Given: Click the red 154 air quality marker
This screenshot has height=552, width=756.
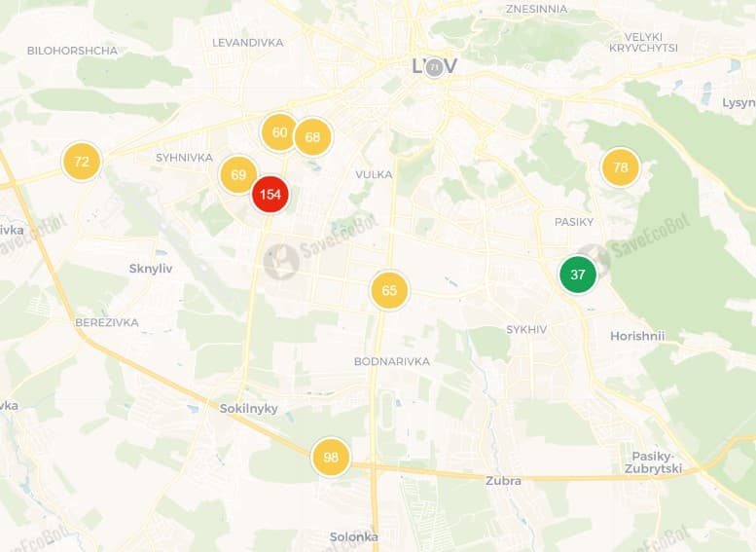Looking at the screenshot, I should pyautogui.click(x=270, y=195).
